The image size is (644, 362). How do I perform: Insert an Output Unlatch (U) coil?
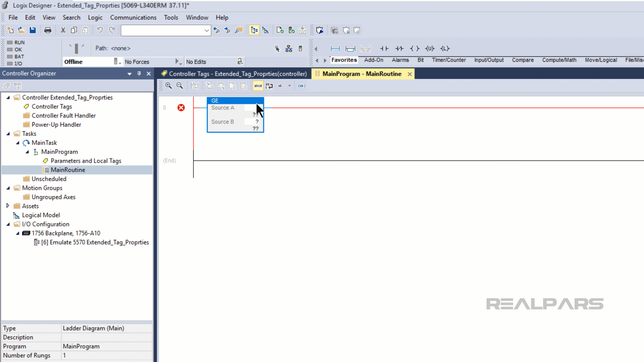[x=430, y=49]
